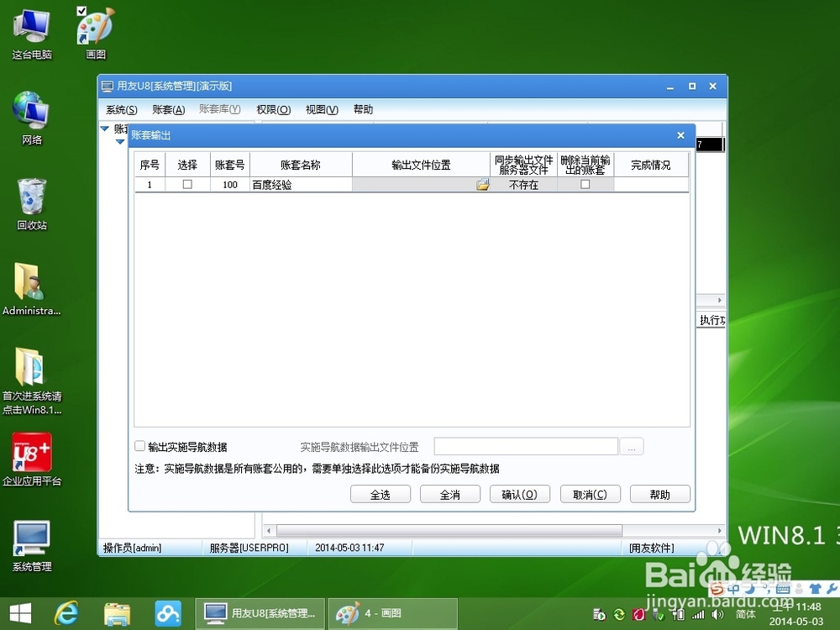Open the 账套库(Y) menu
Image resolution: width=840 pixels, height=630 pixels.
[x=219, y=109]
